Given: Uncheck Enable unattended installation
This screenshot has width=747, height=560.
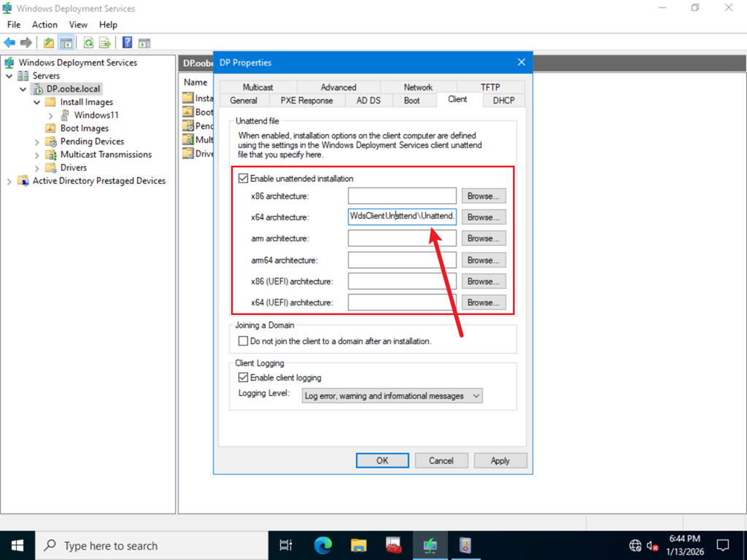Looking at the screenshot, I should pos(243,179).
